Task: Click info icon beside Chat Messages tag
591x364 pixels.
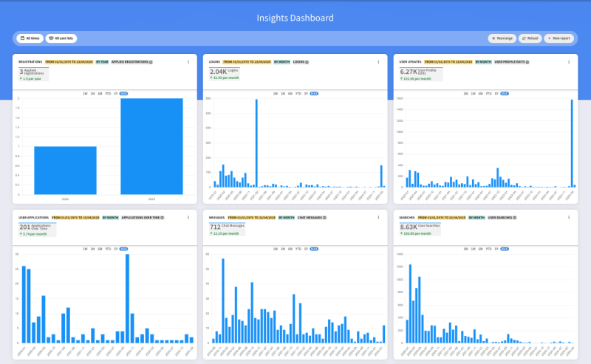Action: pyautogui.click(x=324, y=218)
